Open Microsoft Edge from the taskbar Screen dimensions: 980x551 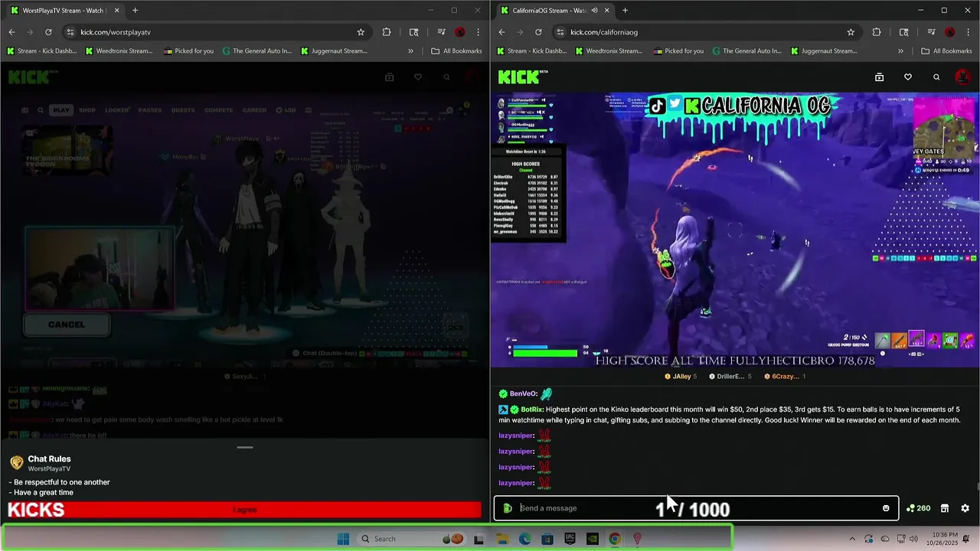(524, 539)
